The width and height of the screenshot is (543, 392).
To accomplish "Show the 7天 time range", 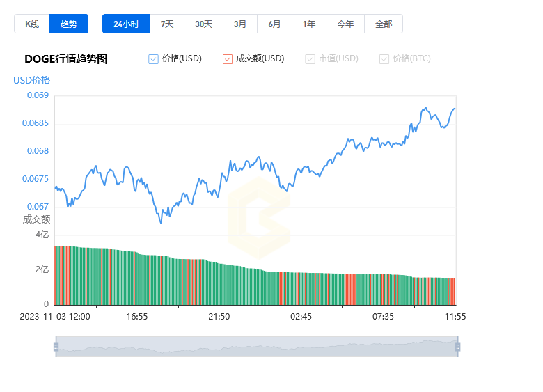I will click(167, 24).
